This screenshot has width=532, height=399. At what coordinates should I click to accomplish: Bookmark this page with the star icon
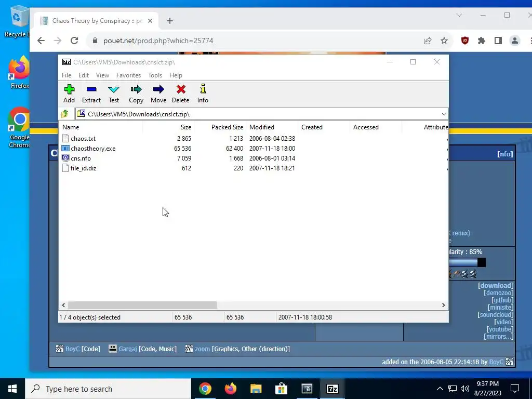tap(444, 41)
